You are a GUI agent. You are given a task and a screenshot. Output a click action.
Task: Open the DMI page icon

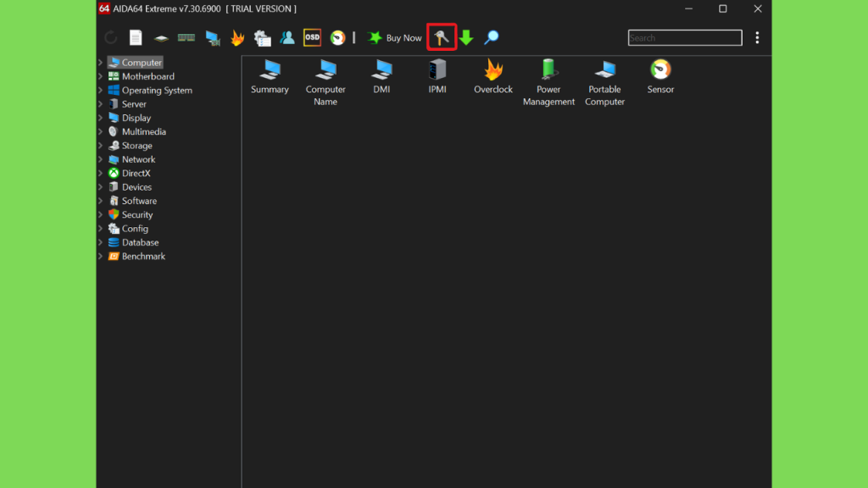381,76
